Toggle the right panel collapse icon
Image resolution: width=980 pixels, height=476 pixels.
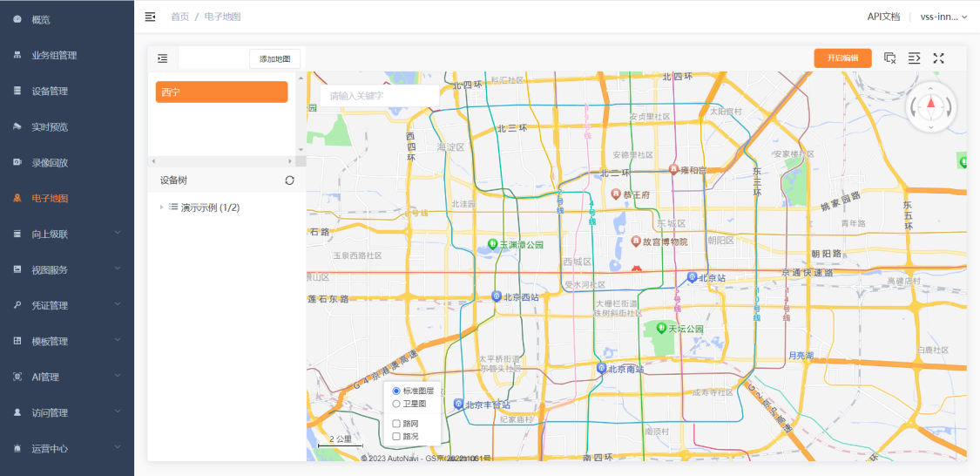pos(915,58)
